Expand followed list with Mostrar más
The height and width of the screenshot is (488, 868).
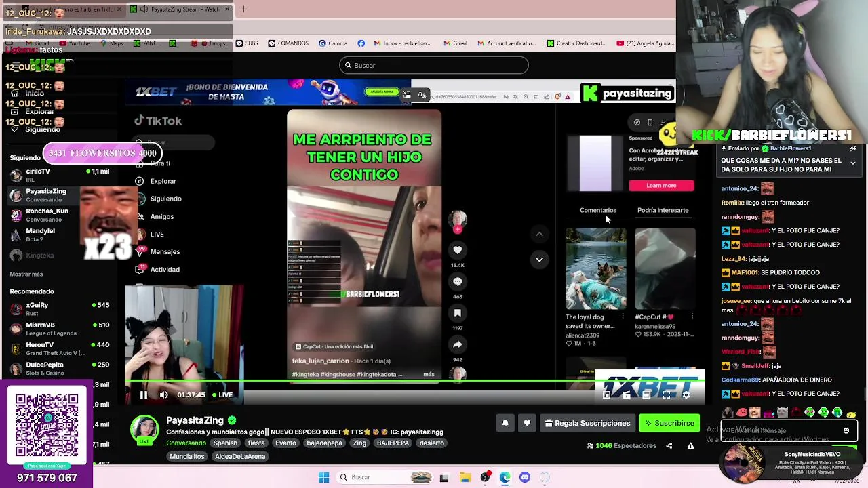coord(26,274)
